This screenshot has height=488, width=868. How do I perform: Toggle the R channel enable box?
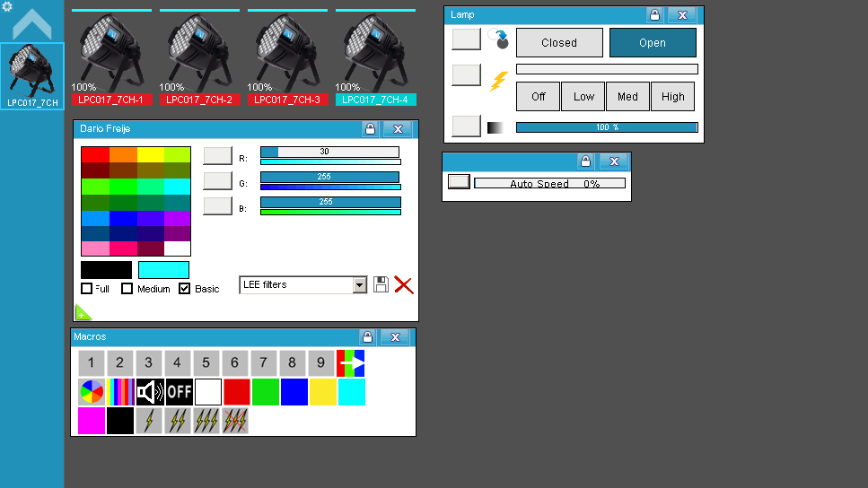point(217,155)
